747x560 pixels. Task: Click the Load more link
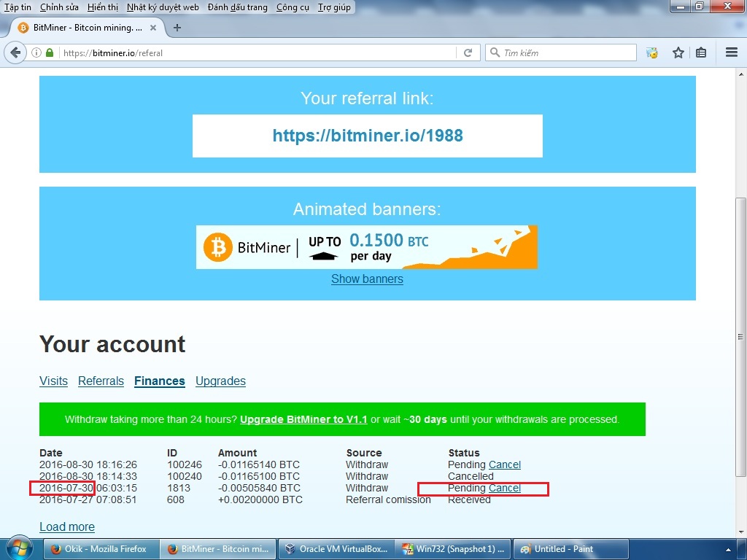click(66, 526)
